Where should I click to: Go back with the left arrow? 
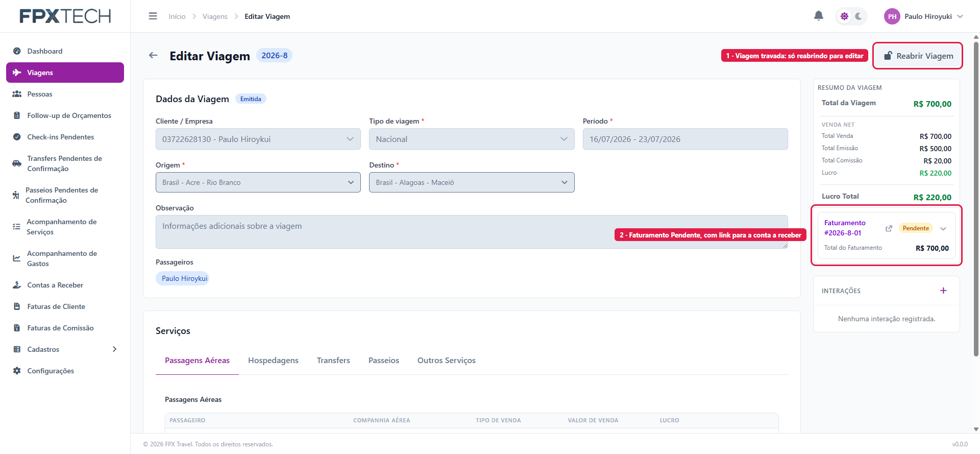(x=153, y=55)
